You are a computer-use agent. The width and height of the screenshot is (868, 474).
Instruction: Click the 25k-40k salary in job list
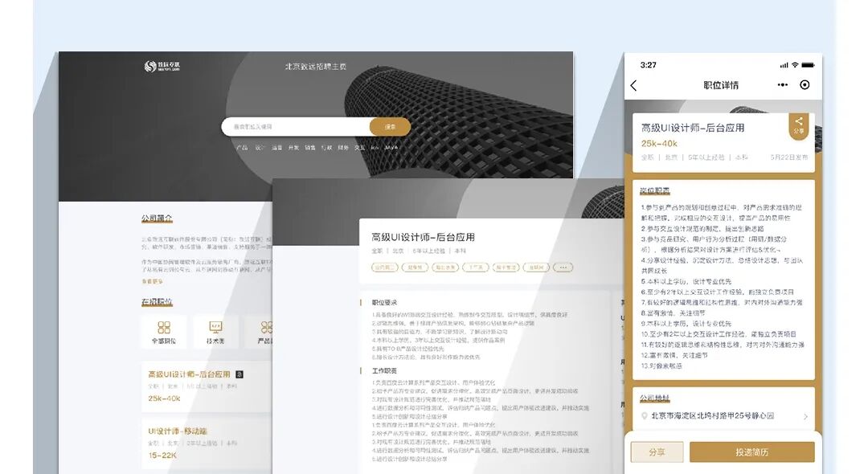click(164, 398)
